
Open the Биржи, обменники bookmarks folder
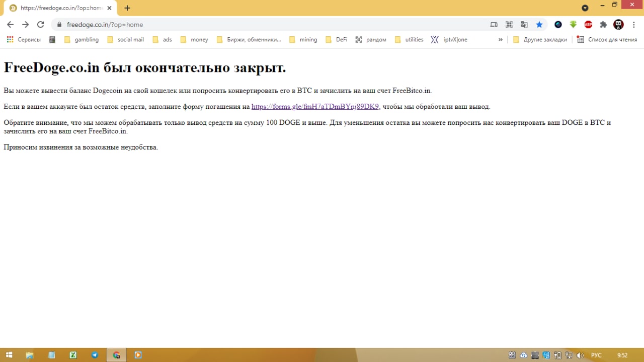click(249, 39)
